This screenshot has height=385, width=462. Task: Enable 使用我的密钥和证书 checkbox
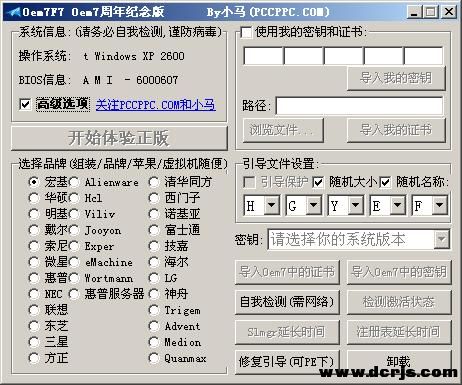click(x=246, y=33)
